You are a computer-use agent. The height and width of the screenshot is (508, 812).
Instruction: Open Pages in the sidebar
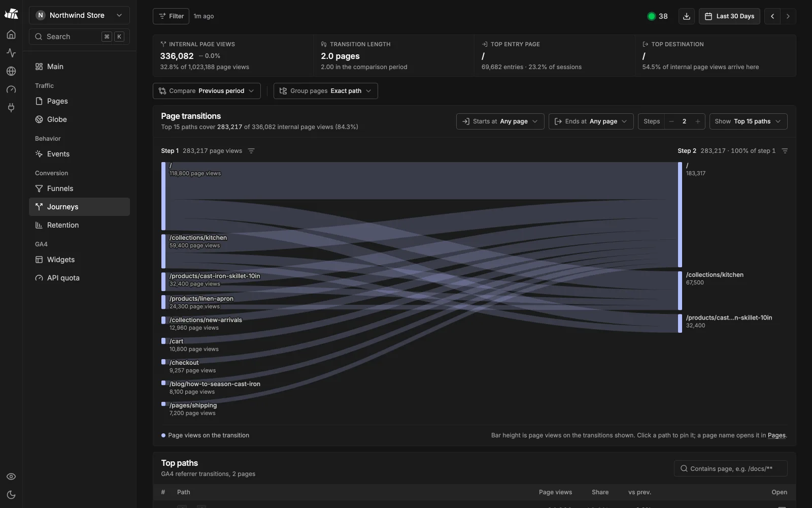click(79, 101)
